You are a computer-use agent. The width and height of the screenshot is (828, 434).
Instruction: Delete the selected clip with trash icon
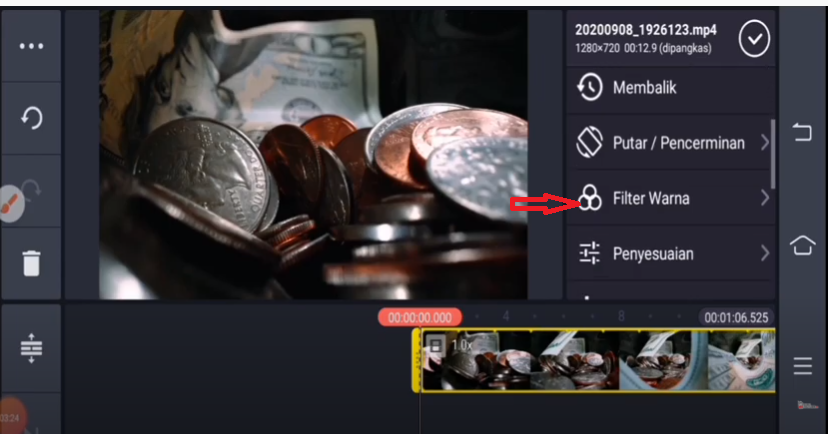[31, 262]
